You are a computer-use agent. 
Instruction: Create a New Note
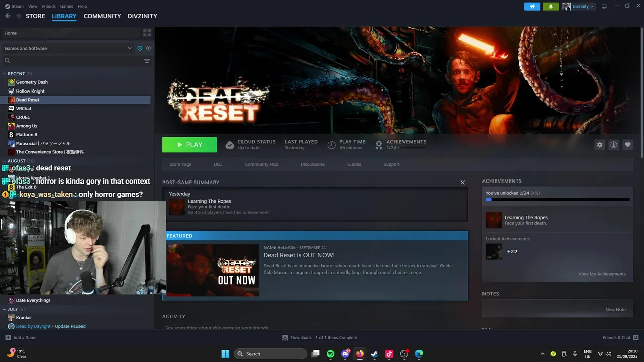coord(615,310)
